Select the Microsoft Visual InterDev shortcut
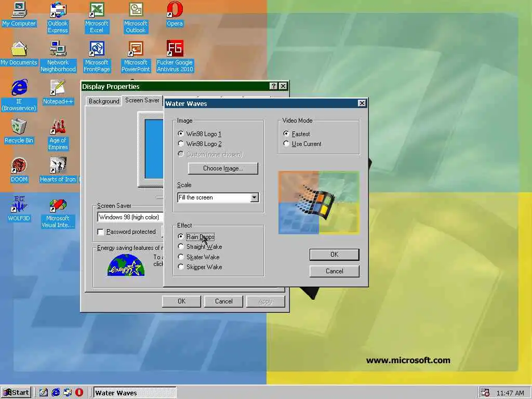This screenshot has width=532, height=399. (58, 212)
